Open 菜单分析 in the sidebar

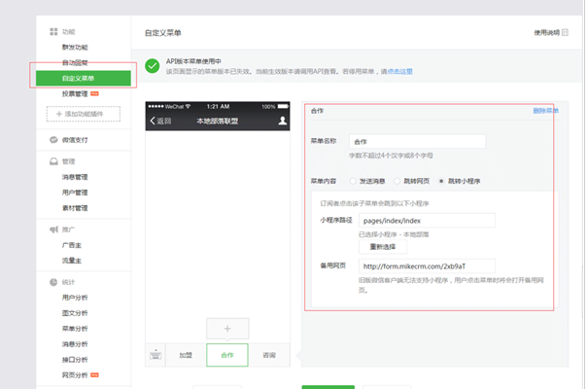[x=75, y=329]
